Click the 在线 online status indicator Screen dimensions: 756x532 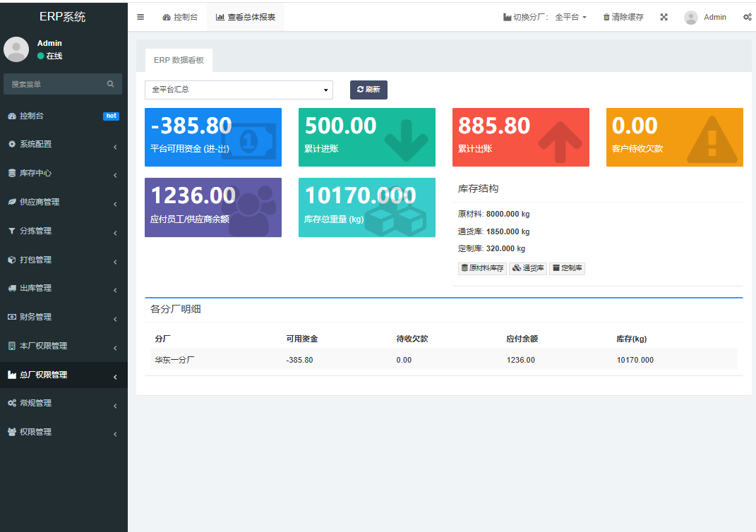pyautogui.click(x=50, y=56)
